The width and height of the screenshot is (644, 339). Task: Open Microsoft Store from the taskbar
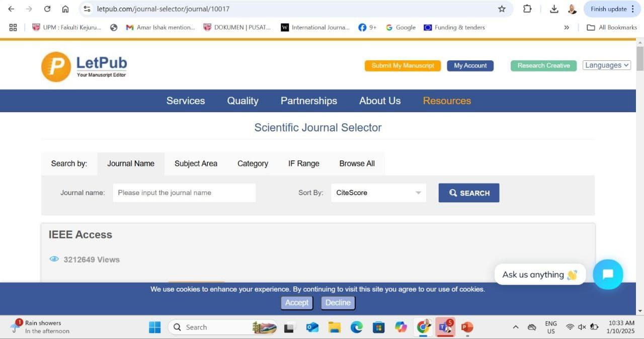[x=379, y=327]
